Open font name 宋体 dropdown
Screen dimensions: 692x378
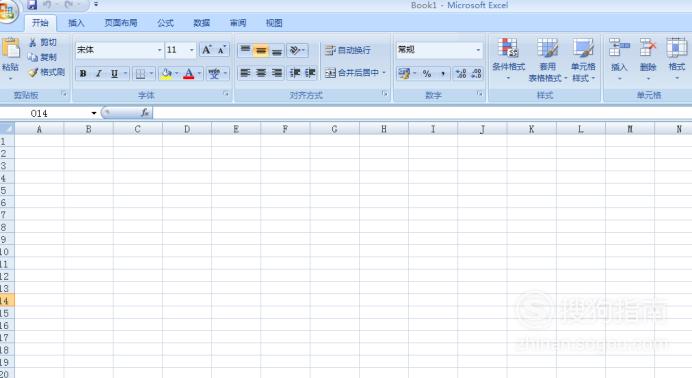(159, 50)
